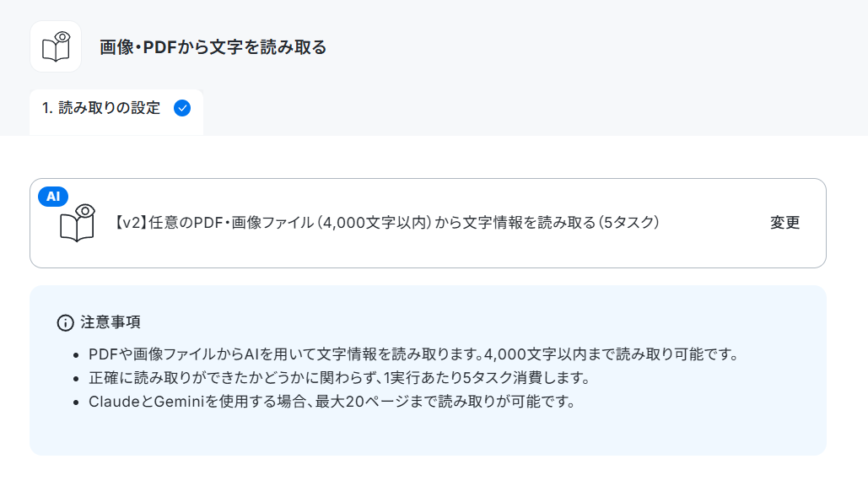
Task: Click the 変更 button
Action: click(785, 223)
